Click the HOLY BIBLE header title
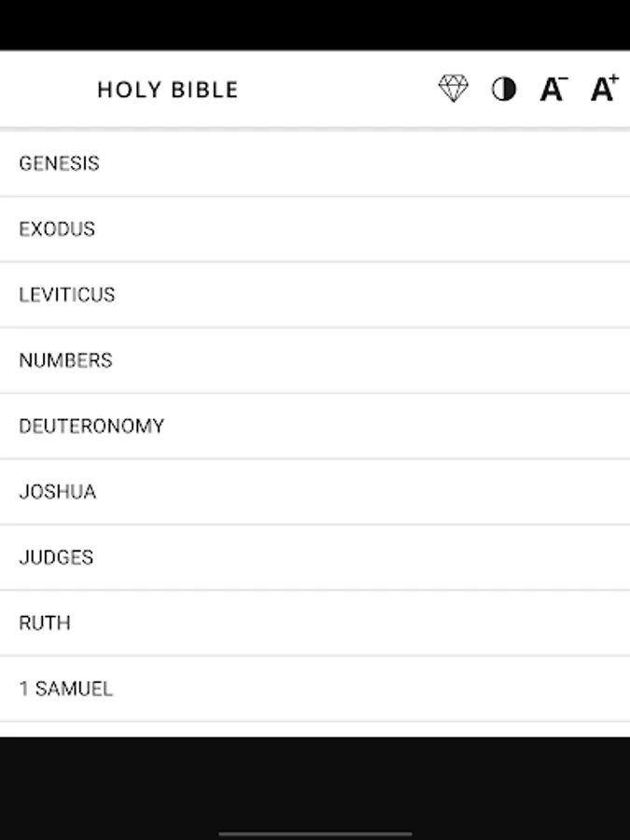Screen dimensions: 630x840 (x=168, y=90)
